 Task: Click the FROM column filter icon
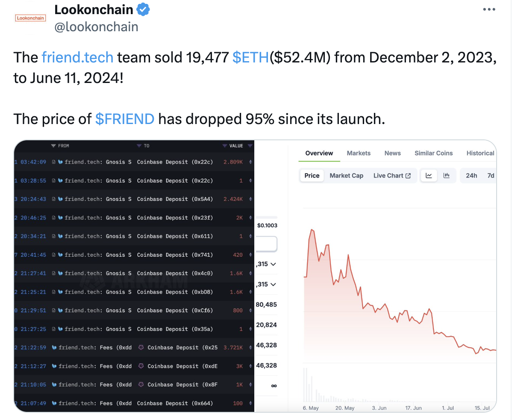tap(53, 146)
